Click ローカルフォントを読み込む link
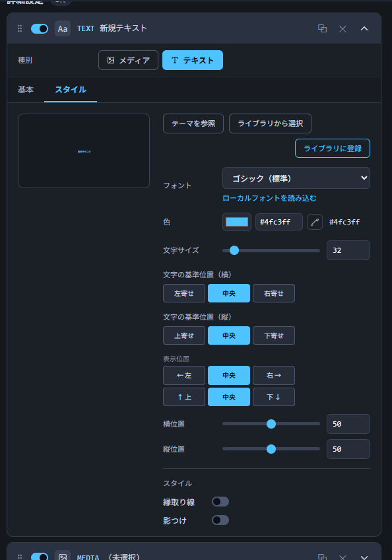 (x=269, y=198)
